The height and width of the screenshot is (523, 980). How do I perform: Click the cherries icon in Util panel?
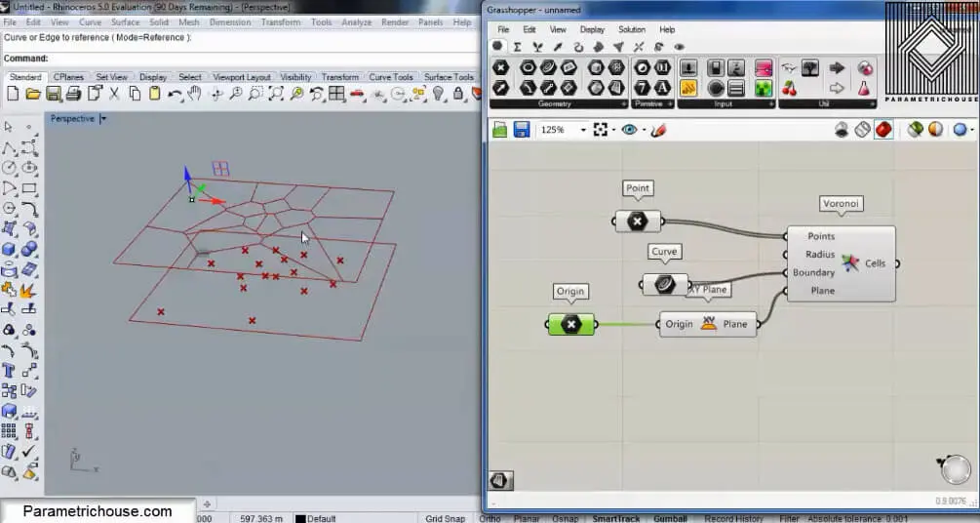click(790, 88)
